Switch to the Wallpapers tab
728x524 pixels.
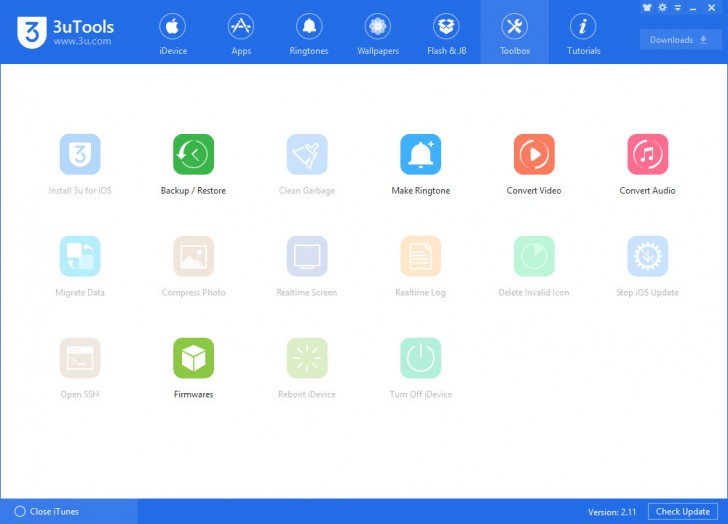tap(377, 33)
